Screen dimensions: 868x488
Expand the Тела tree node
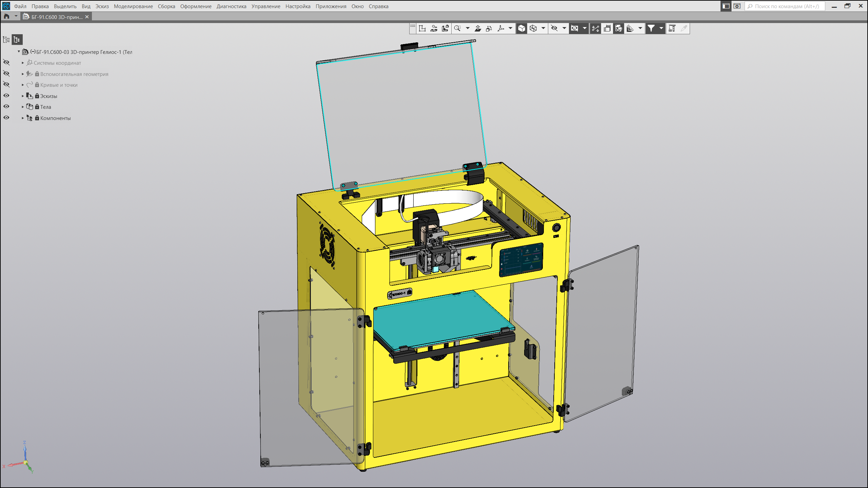pyautogui.click(x=23, y=107)
